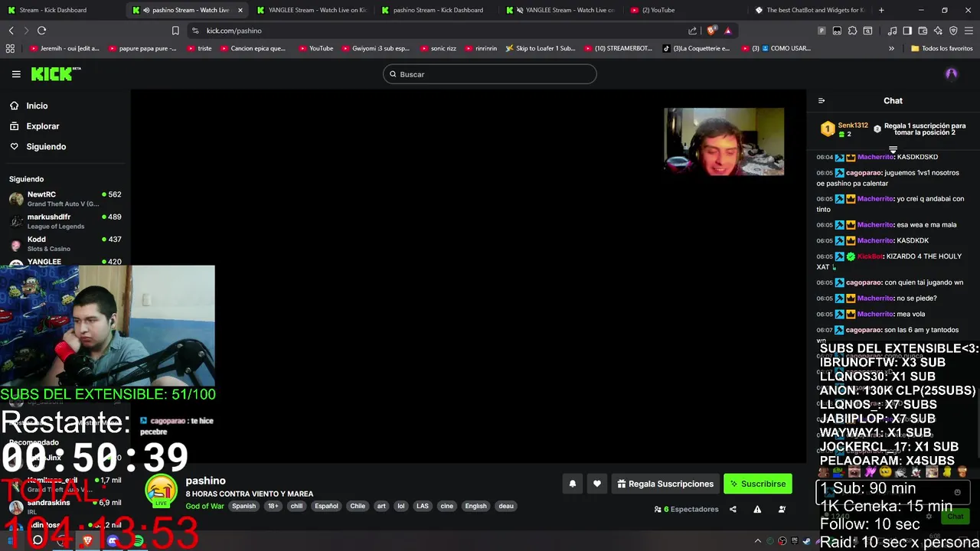Viewport: 980px width, 551px height.
Task: Open Brave Shields lion icon
Action: click(x=712, y=31)
